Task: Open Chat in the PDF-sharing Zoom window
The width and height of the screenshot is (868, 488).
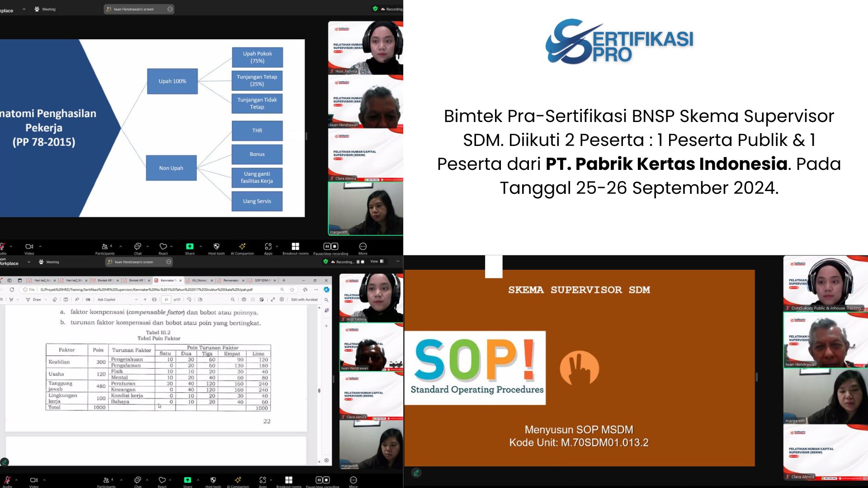Action: tap(137, 482)
